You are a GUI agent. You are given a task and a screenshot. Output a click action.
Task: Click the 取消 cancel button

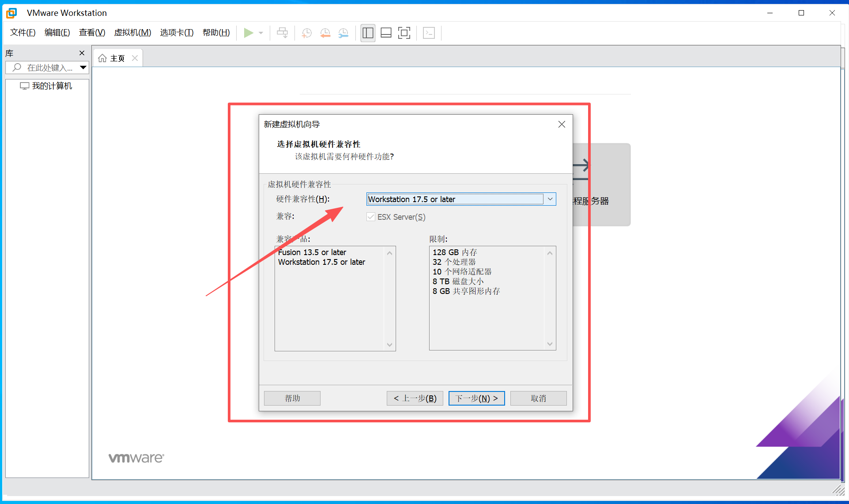(x=538, y=398)
